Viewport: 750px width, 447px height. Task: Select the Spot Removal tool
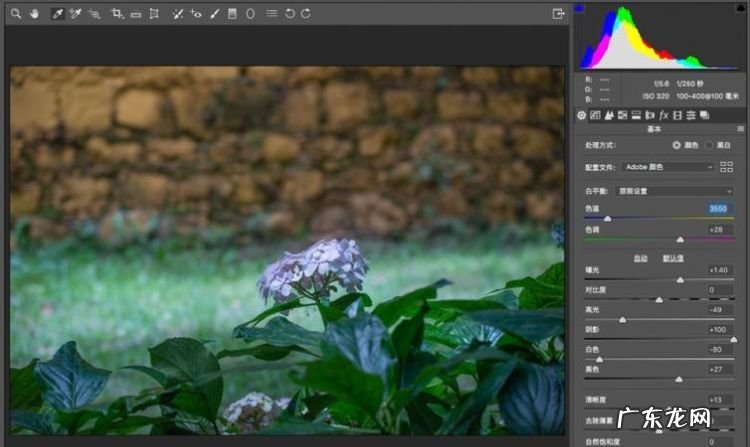tap(177, 13)
